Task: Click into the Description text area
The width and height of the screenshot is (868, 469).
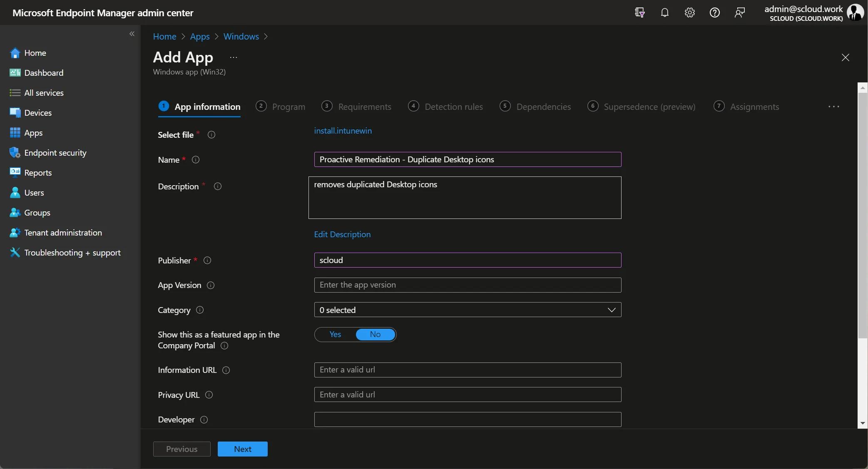Action: pos(465,198)
